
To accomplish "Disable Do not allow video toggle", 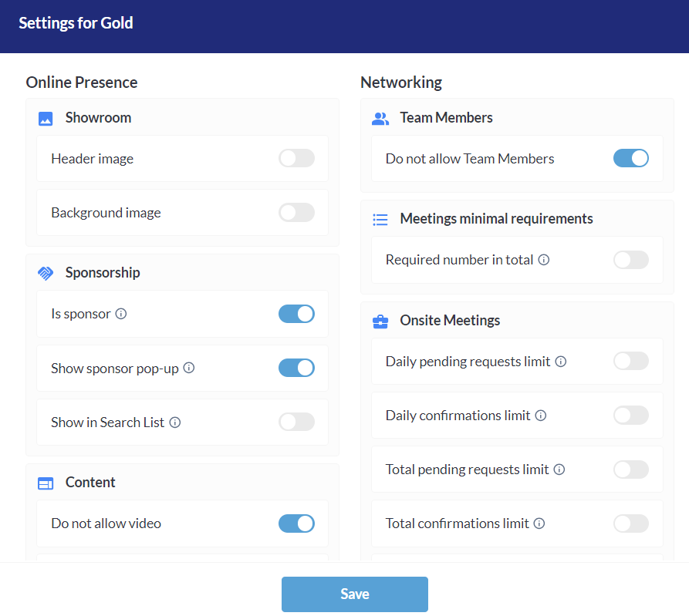I will (x=296, y=523).
